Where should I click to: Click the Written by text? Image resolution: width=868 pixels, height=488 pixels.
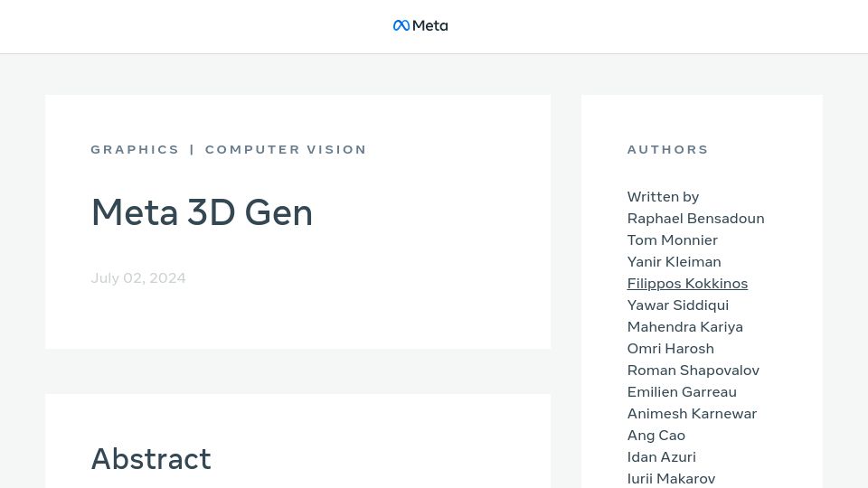(663, 197)
